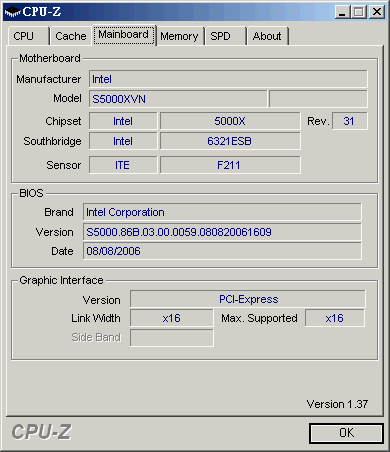390x452 pixels.
Task: Click the Motherboard group title
Action: (50, 58)
